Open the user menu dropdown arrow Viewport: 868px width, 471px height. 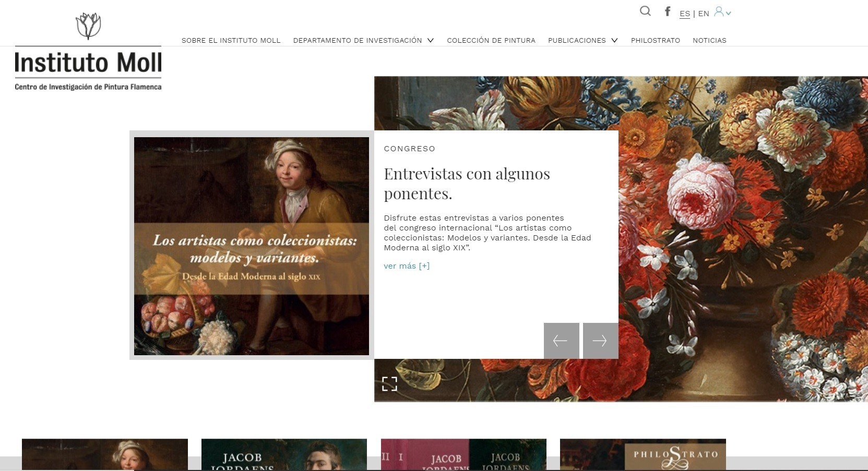pos(729,14)
